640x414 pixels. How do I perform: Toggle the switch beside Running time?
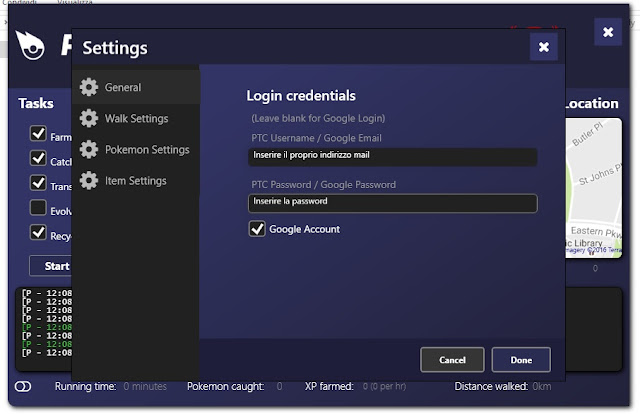click(23, 386)
